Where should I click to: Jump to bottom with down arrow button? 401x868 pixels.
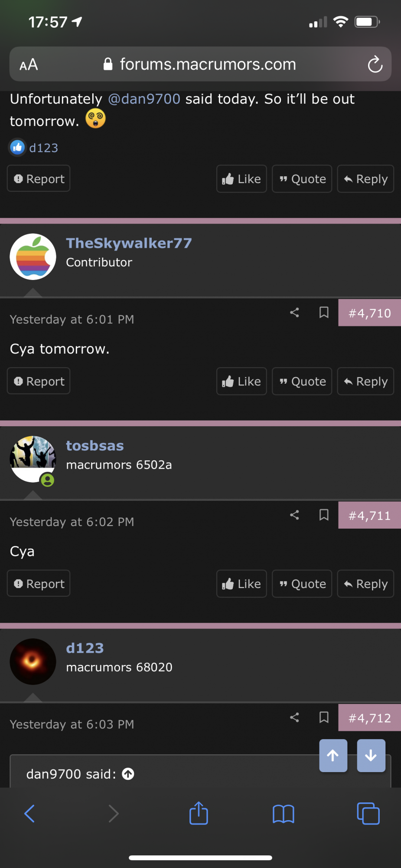(371, 756)
